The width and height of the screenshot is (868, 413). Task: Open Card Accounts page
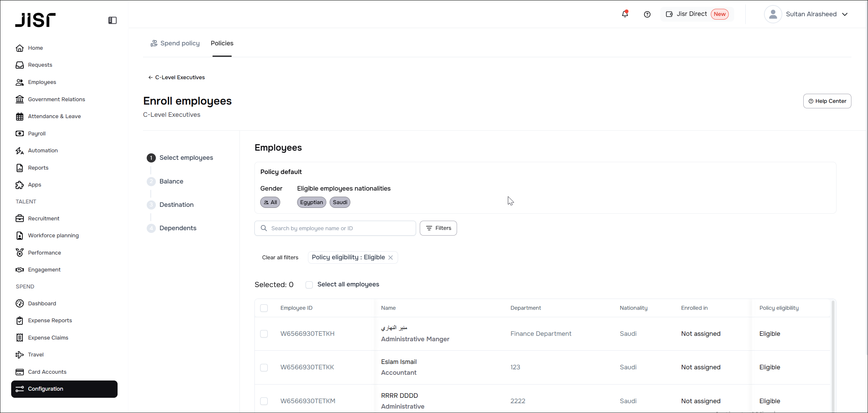pos(47,372)
